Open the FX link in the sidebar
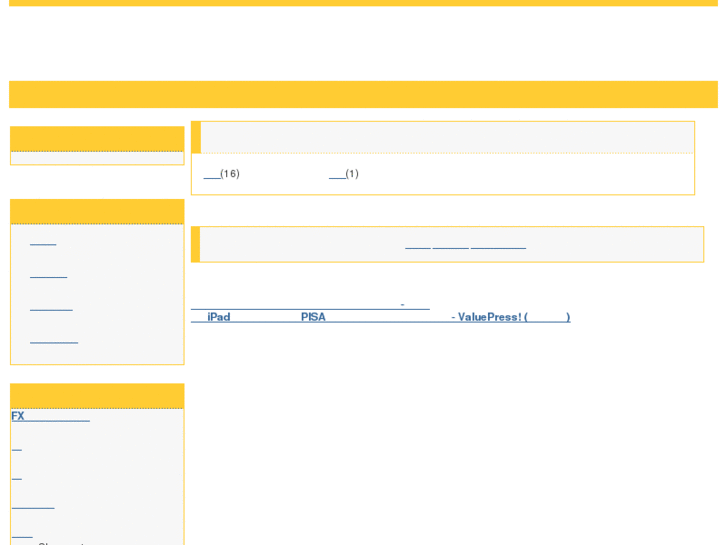Image resolution: width=727 pixels, height=545 pixels. (51, 416)
